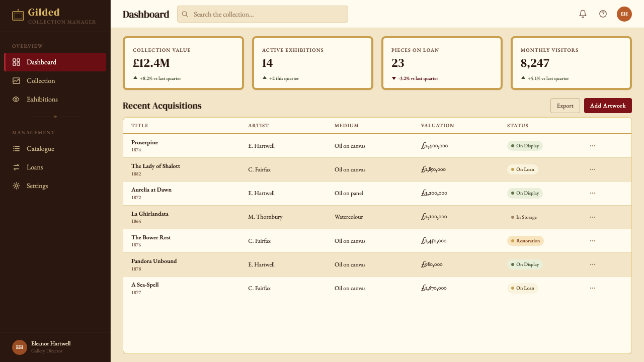This screenshot has height=362, width=644.
Task: Click the Add Artwork button
Action: click(x=608, y=106)
